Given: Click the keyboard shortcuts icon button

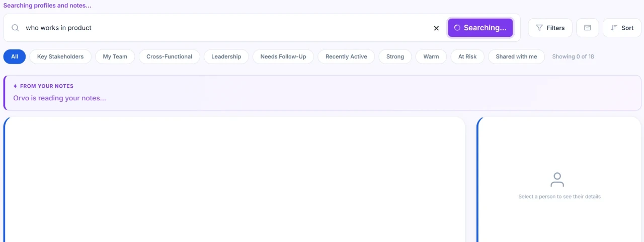Looking at the screenshot, I should point(588,28).
